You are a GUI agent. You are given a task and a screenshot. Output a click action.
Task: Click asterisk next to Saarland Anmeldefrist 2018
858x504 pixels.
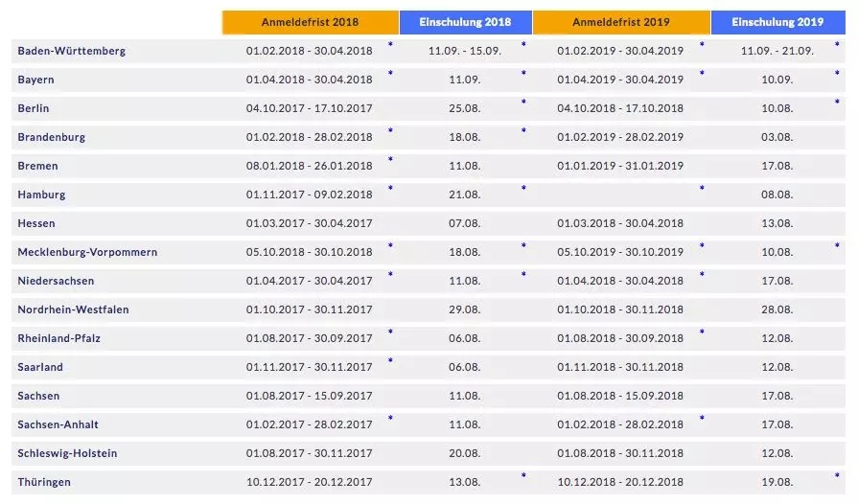[x=390, y=361]
